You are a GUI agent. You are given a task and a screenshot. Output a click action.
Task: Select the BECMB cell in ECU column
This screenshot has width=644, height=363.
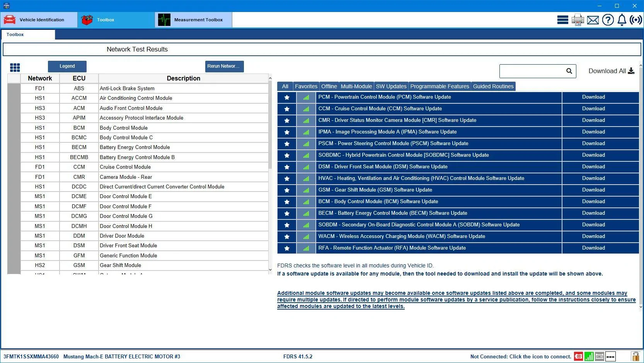click(79, 157)
